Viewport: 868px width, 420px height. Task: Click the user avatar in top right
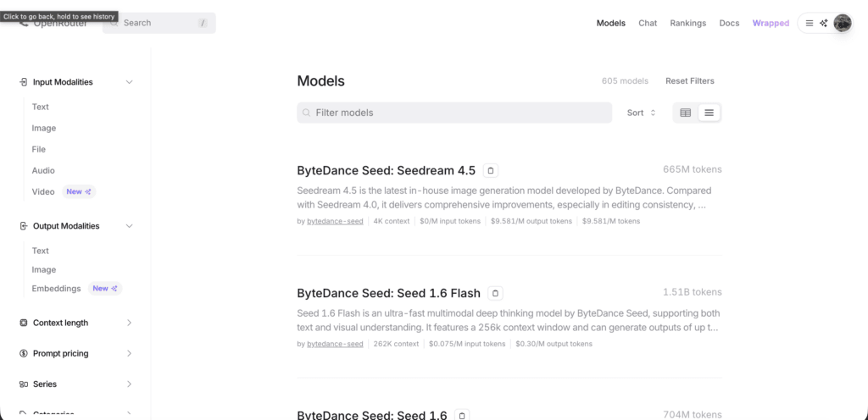point(842,24)
